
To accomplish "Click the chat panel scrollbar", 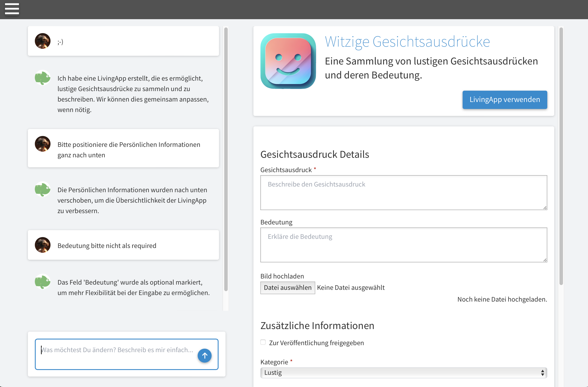I will tap(226, 160).
